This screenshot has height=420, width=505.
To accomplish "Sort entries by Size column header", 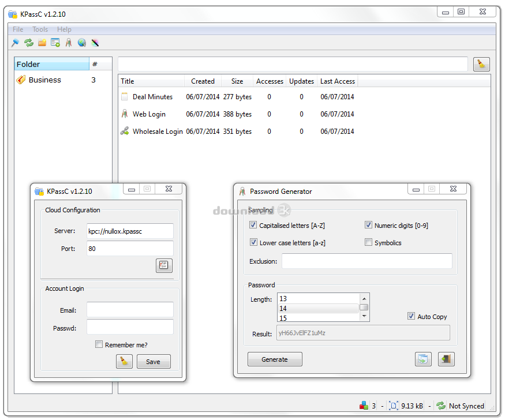I will coord(237,81).
